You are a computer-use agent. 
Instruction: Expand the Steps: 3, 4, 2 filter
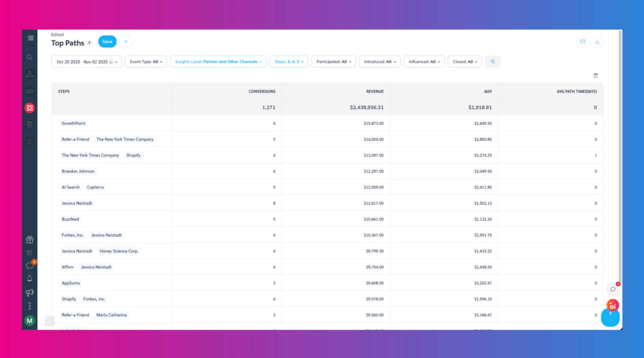click(x=289, y=61)
